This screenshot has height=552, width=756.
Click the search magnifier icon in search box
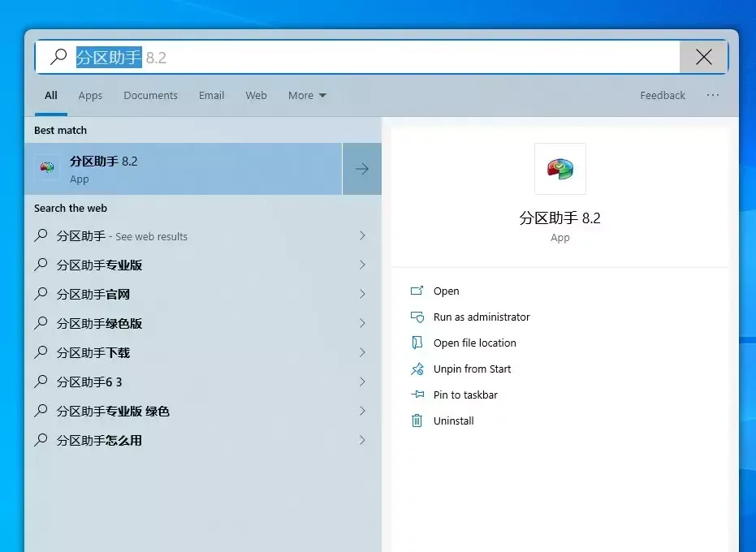pos(58,57)
